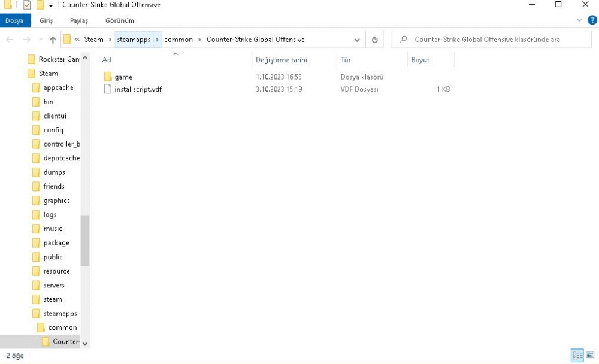Switch to large icons view in status bar
This screenshot has height=364, width=599.
pyautogui.click(x=589, y=356)
